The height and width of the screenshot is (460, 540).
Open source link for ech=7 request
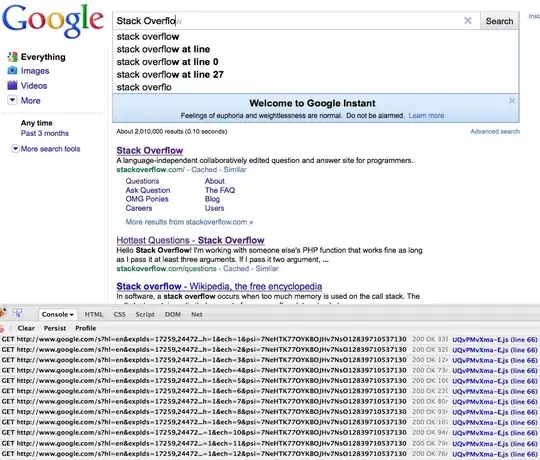pyautogui.click(x=495, y=402)
